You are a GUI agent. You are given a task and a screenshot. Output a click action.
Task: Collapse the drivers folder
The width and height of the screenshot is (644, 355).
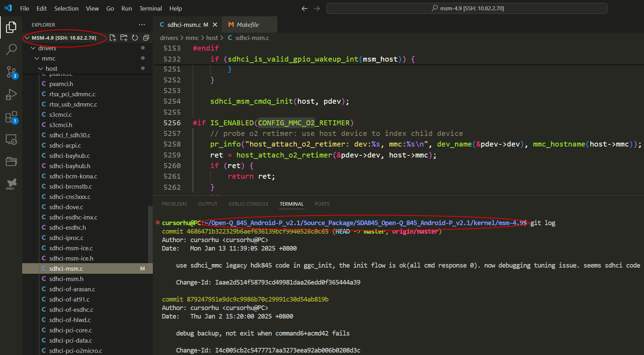coord(33,48)
